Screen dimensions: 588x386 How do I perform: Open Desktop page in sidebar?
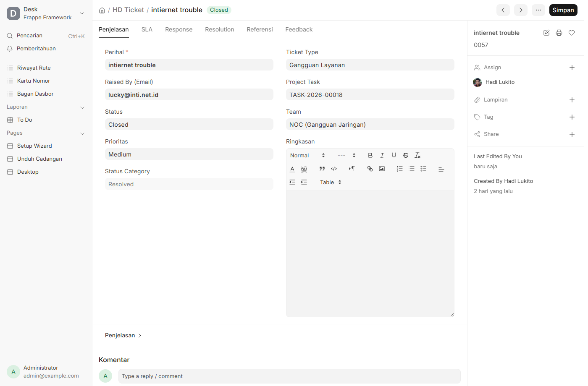[46, 172]
